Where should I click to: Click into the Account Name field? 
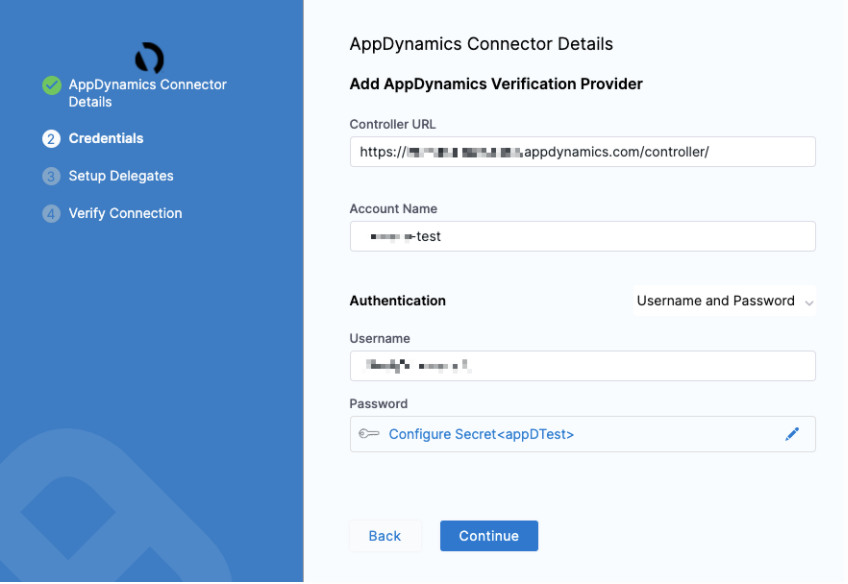[x=582, y=237]
